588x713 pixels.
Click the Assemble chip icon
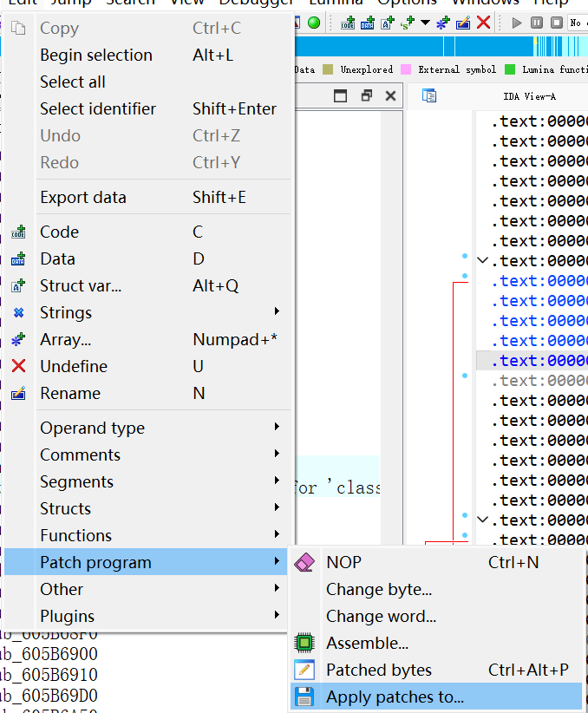(304, 643)
